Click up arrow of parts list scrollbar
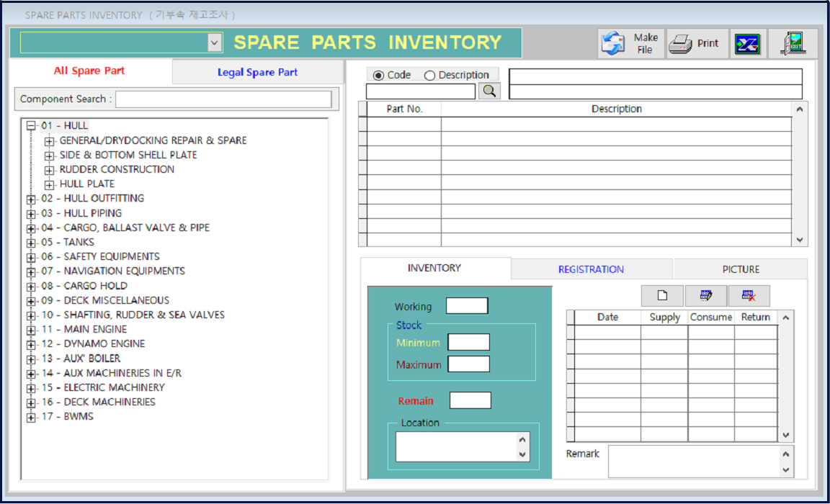Screen dimensions: 830x504 [x=800, y=109]
